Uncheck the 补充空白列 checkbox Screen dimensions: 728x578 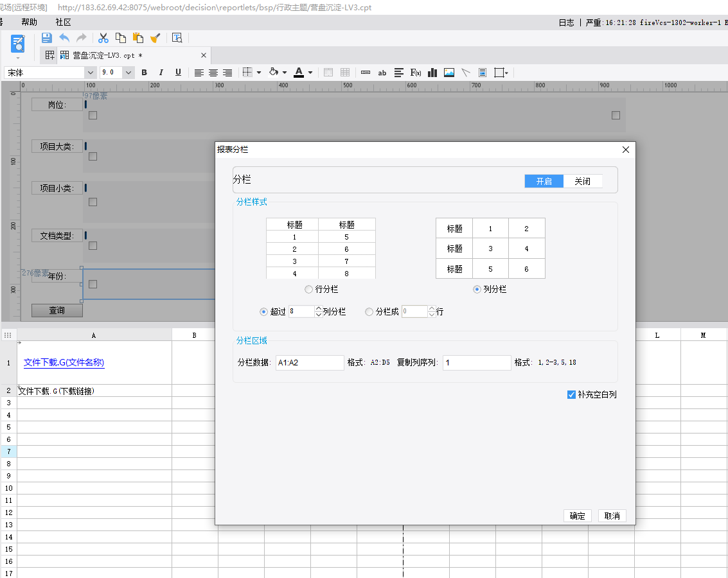[x=571, y=395]
